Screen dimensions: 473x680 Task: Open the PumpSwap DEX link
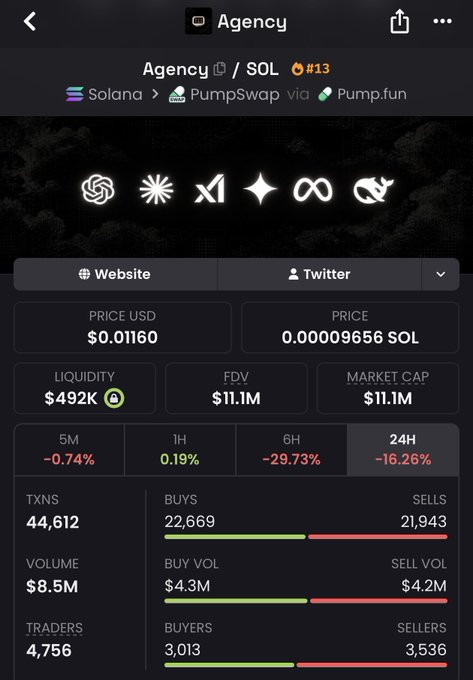click(x=224, y=94)
